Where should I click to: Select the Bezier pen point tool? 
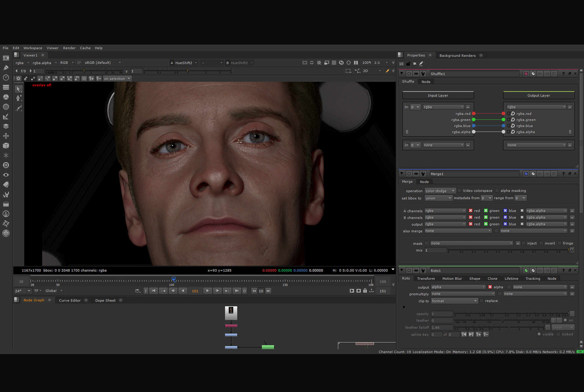(x=19, y=98)
